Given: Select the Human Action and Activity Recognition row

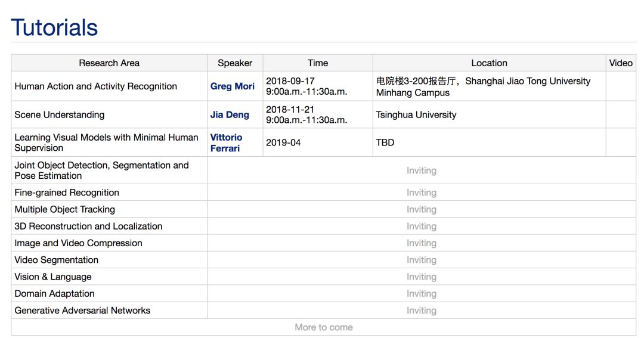Looking at the screenshot, I should pos(95,86).
